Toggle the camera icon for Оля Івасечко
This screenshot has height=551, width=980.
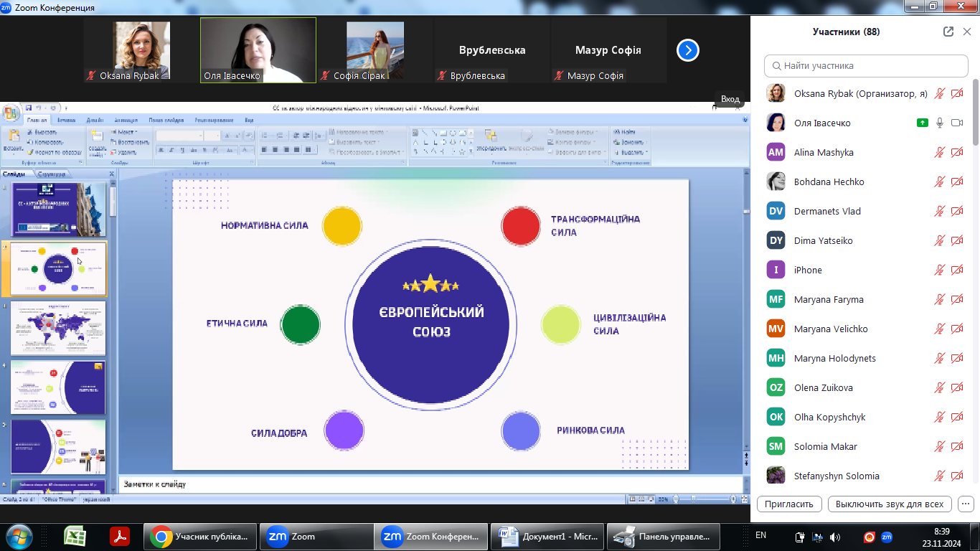pos(956,123)
